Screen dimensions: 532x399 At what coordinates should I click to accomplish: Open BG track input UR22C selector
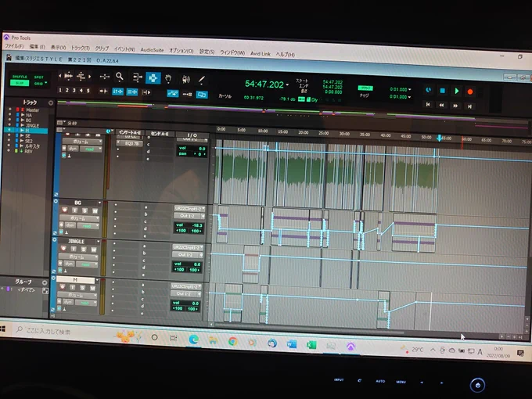pyautogui.click(x=189, y=209)
